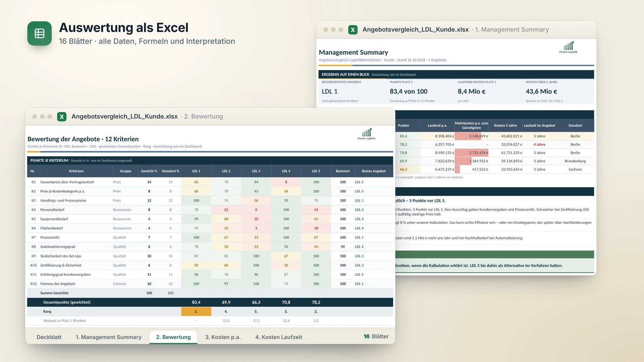Click 'ERGEBNIS AUF EINEN BLICK' section bar
This screenshot has width=644, height=362.
pyautogui.click(x=456, y=75)
